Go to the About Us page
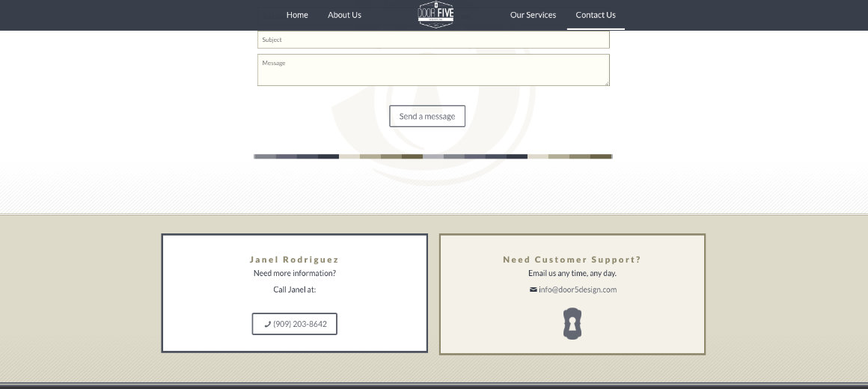The height and width of the screenshot is (389, 868). 344,15
